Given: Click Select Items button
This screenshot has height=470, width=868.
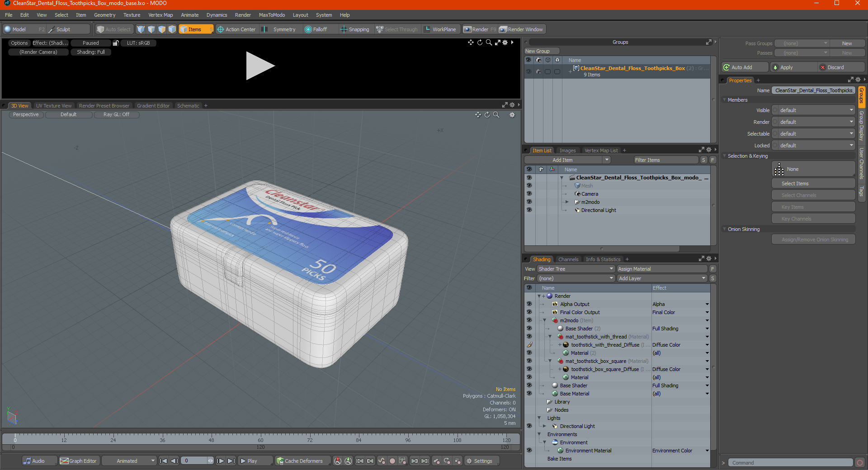Looking at the screenshot, I should [813, 183].
